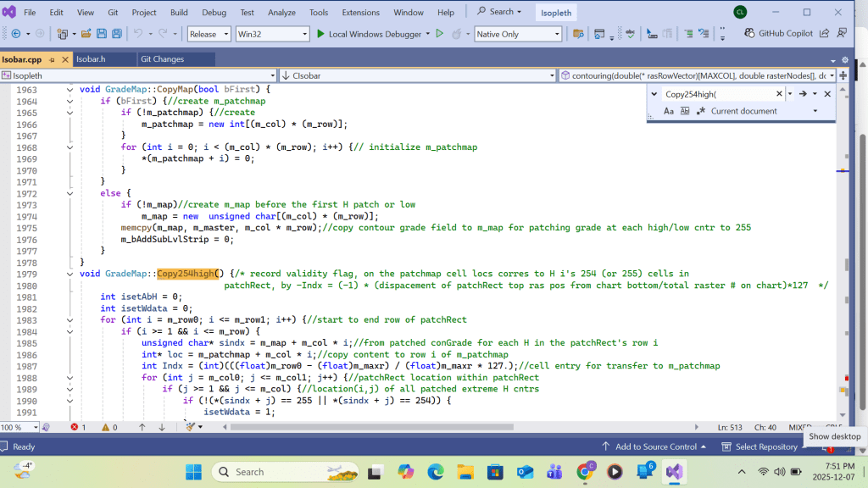Open the Win32 platform dropdown
This screenshot has width=868, height=488.
(x=272, y=34)
